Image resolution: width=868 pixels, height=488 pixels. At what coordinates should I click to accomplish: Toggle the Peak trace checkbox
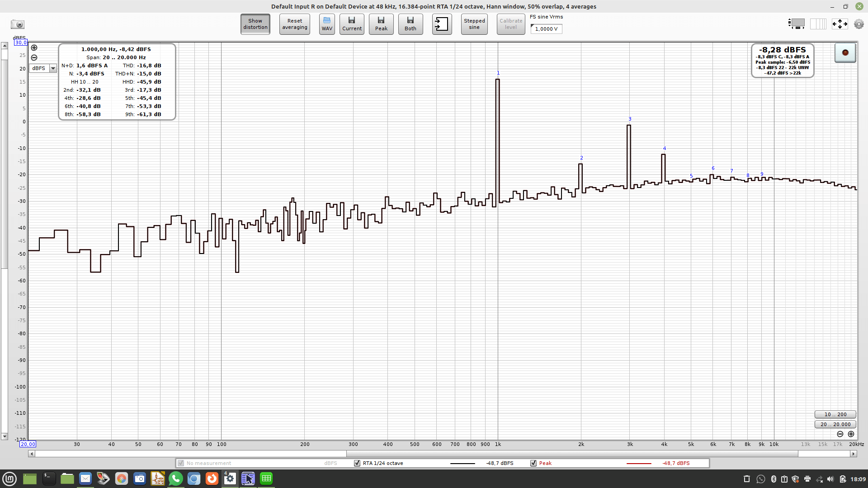(533, 463)
